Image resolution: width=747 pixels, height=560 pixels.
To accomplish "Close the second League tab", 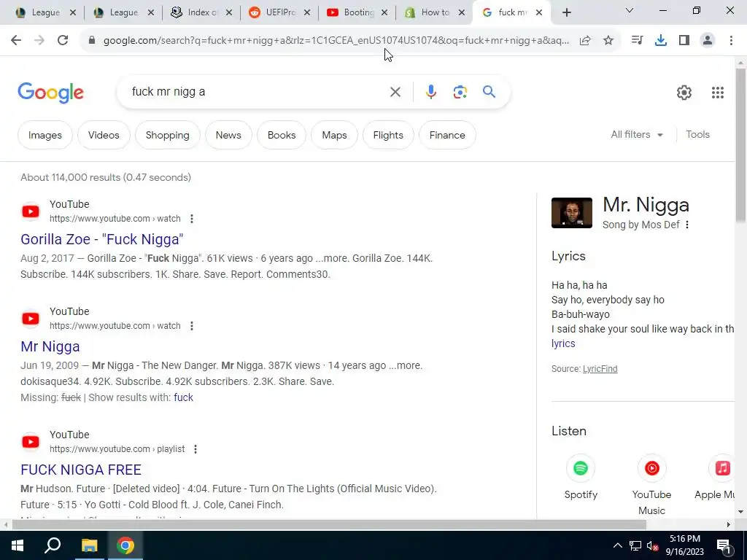I will coord(151,13).
